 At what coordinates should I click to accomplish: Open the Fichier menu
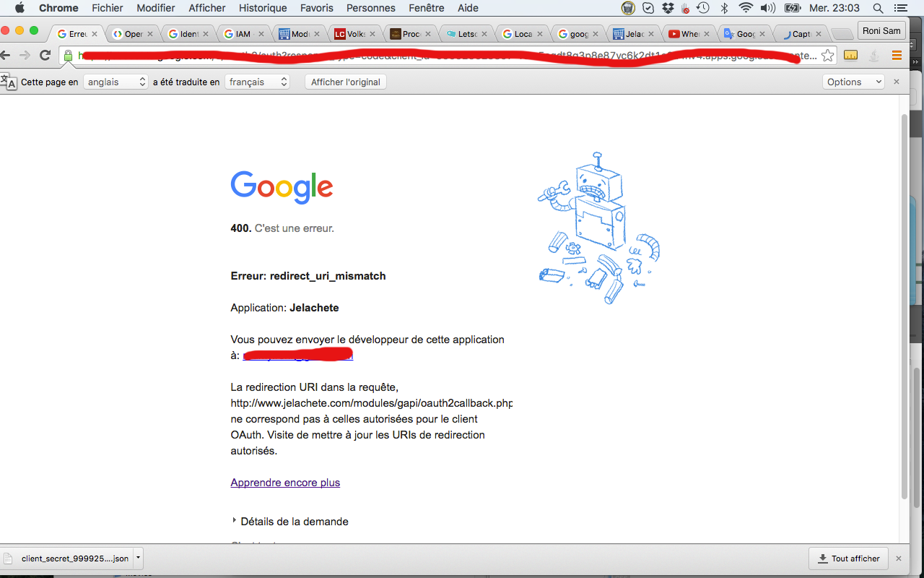107,8
